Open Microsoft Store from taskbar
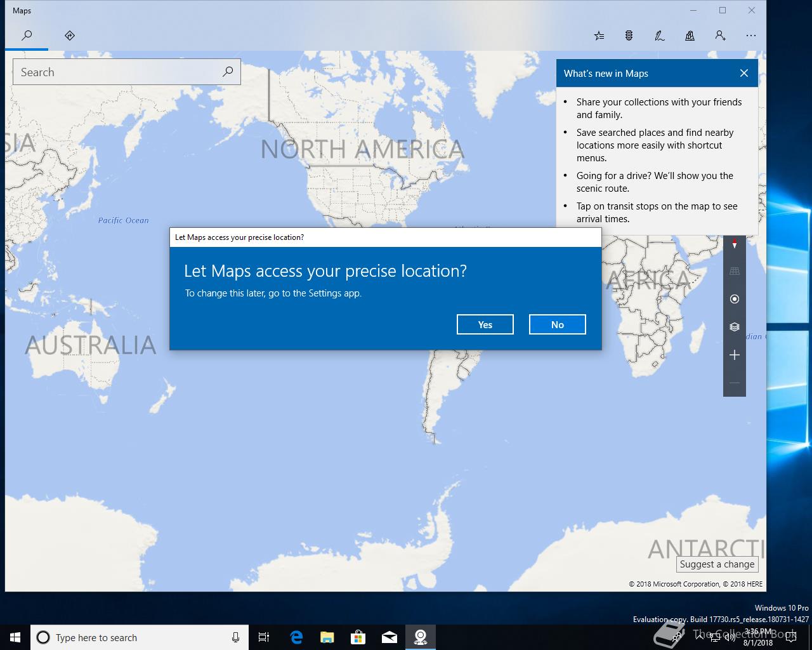This screenshot has width=812, height=650. click(358, 637)
